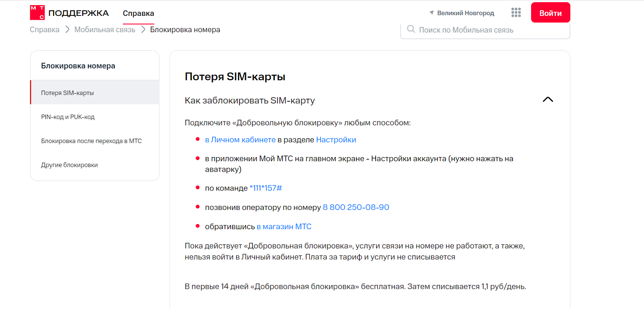Click the breadcrumb arrow after Справка
Viewport: 644px width, 309px height.
[x=67, y=30]
